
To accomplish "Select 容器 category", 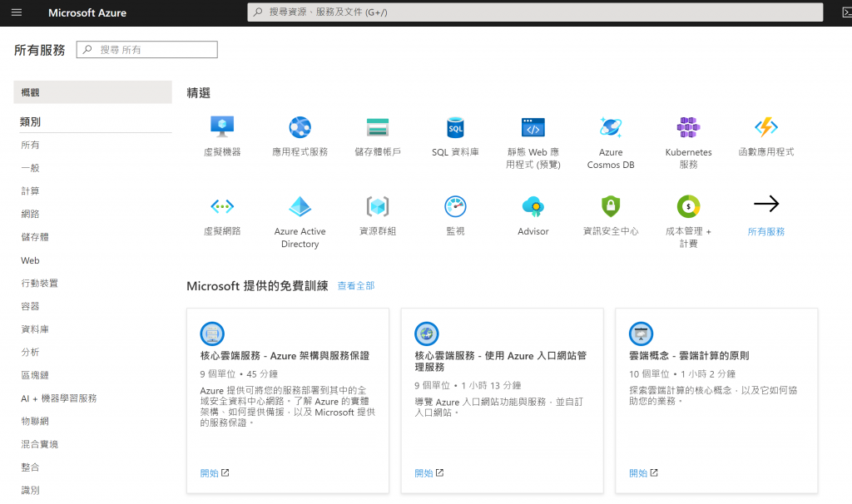I will pos(30,306).
